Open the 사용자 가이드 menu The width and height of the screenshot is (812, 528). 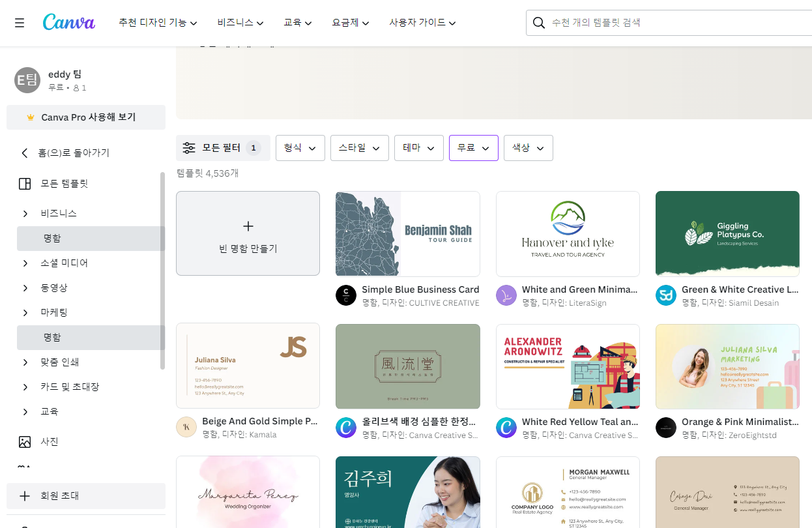tap(422, 22)
